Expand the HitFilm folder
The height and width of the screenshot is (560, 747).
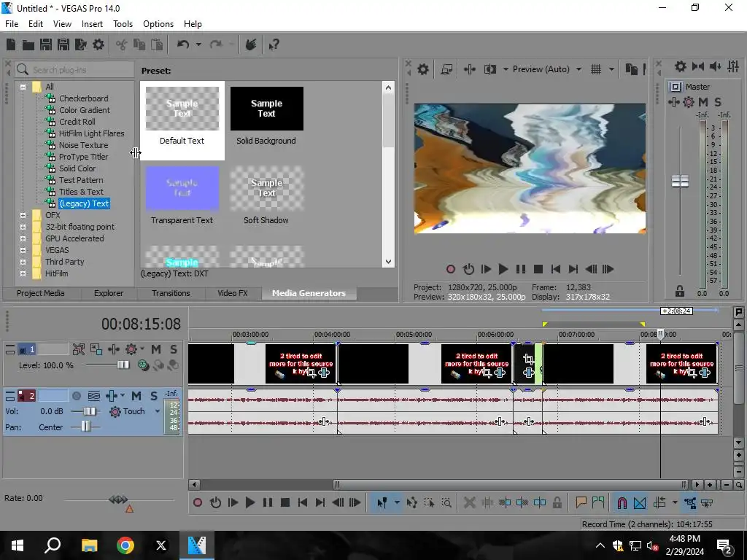click(x=23, y=274)
